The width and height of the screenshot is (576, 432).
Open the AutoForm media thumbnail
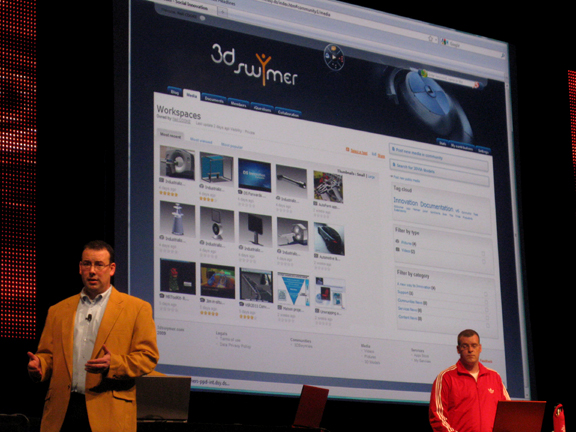pos(328,187)
